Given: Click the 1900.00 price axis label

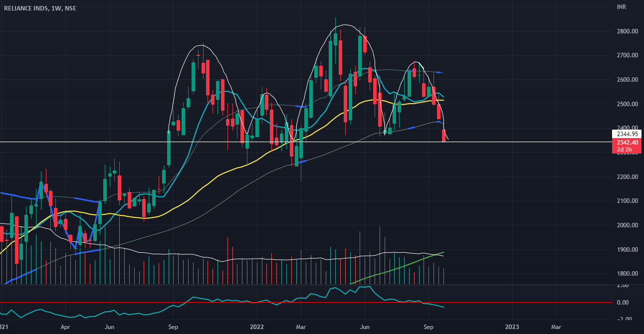Looking at the screenshot, I should (628, 250).
